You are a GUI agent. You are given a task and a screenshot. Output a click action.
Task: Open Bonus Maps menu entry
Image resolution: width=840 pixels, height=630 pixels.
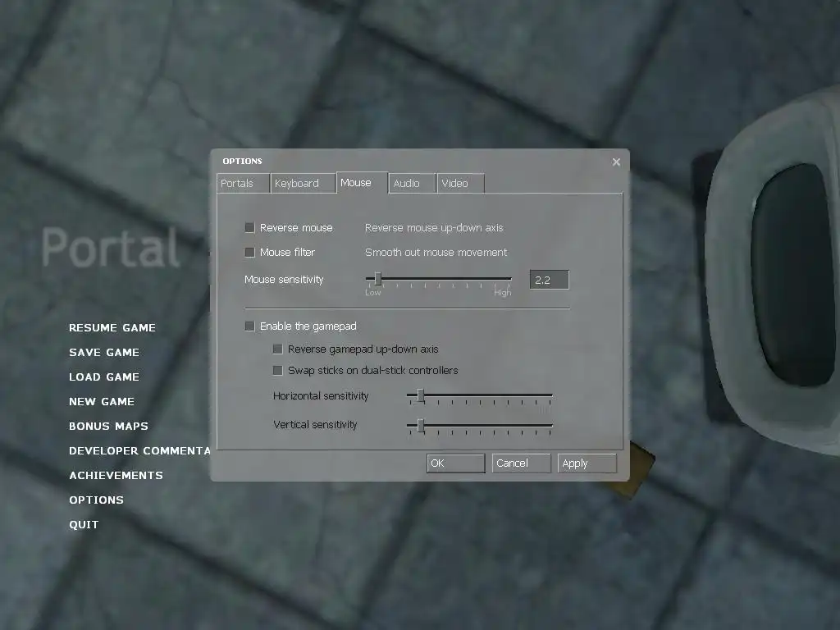pos(108,427)
